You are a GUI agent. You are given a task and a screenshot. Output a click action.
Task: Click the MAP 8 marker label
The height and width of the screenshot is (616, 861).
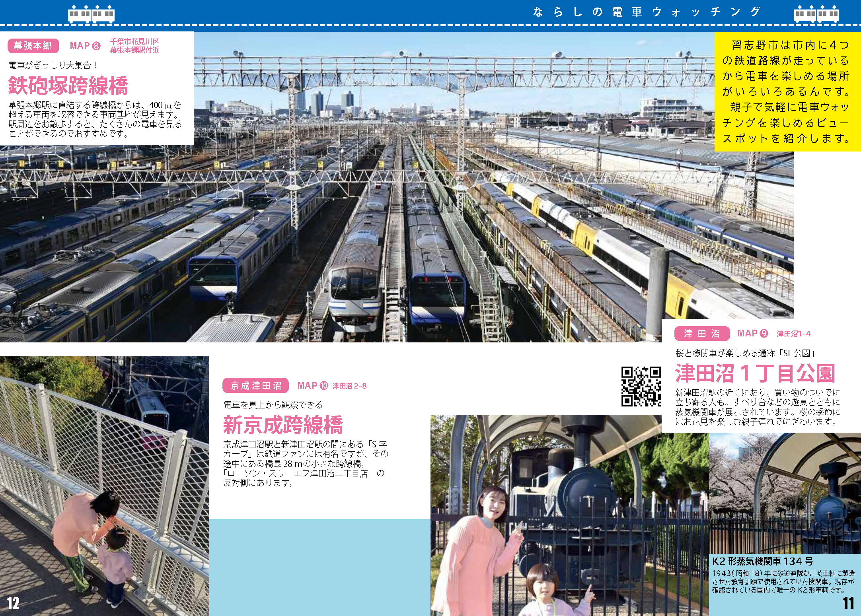(85, 46)
